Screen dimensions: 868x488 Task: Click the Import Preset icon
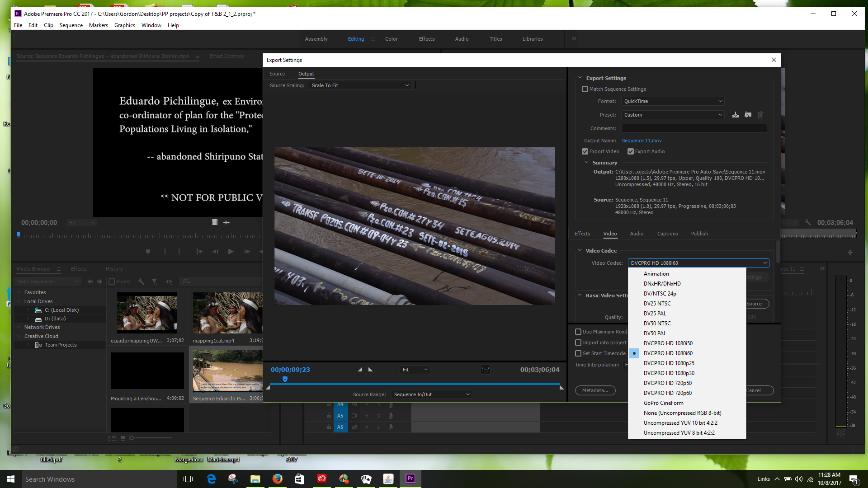pyautogui.click(x=748, y=115)
